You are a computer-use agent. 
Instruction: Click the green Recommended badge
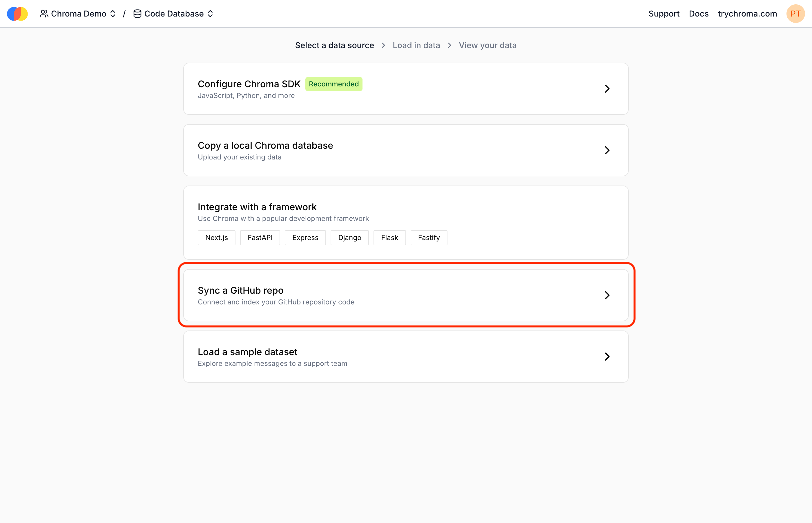[x=333, y=84]
